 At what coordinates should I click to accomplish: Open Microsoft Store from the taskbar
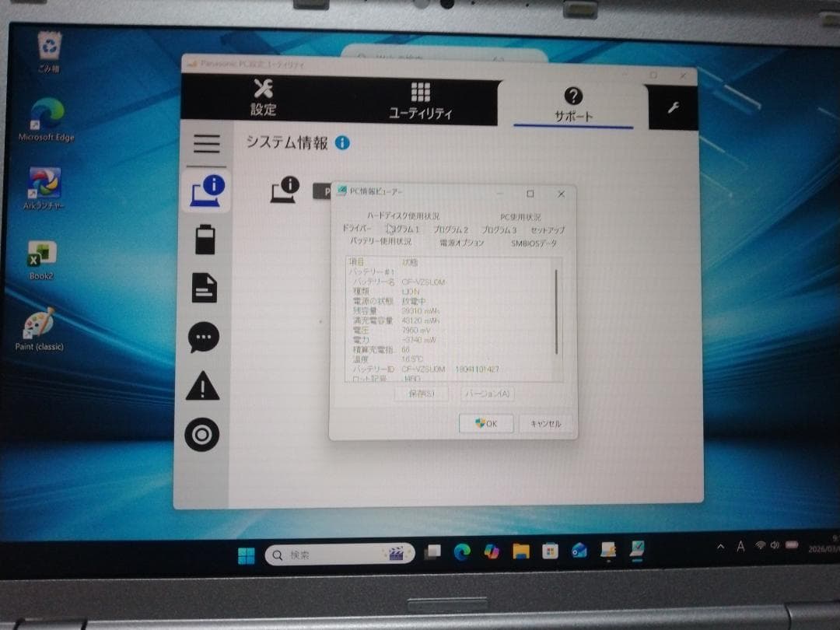coord(550,551)
